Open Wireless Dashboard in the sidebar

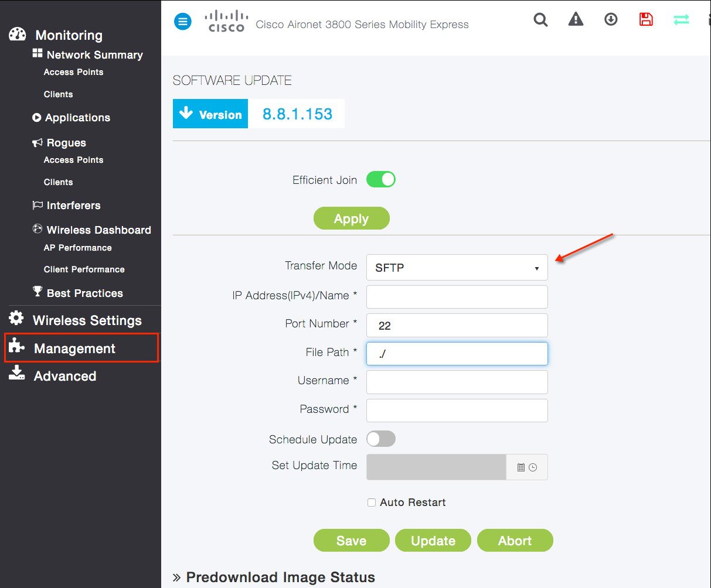coord(98,230)
